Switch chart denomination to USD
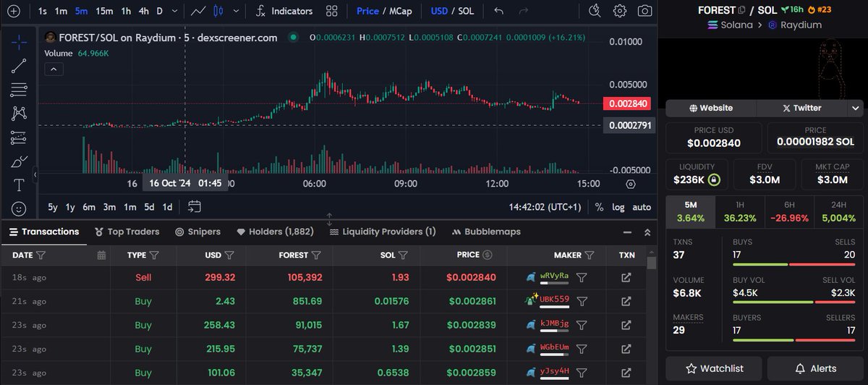 [x=439, y=11]
